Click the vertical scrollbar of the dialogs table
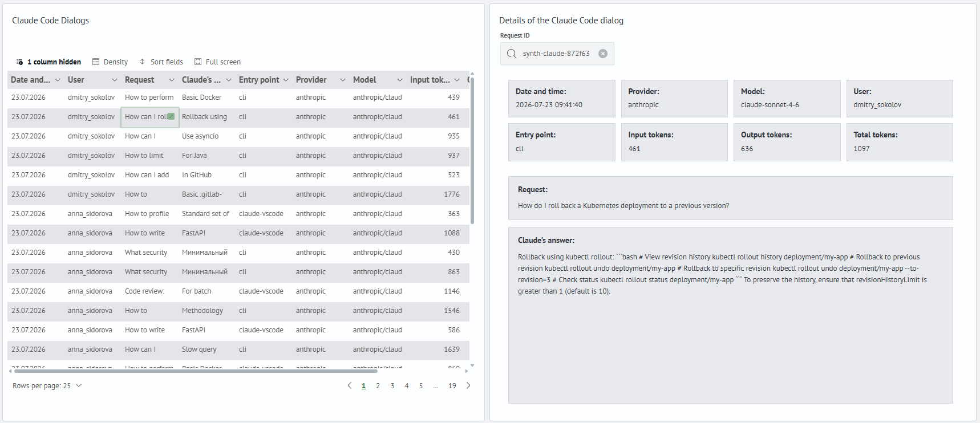 [x=472, y=151]
